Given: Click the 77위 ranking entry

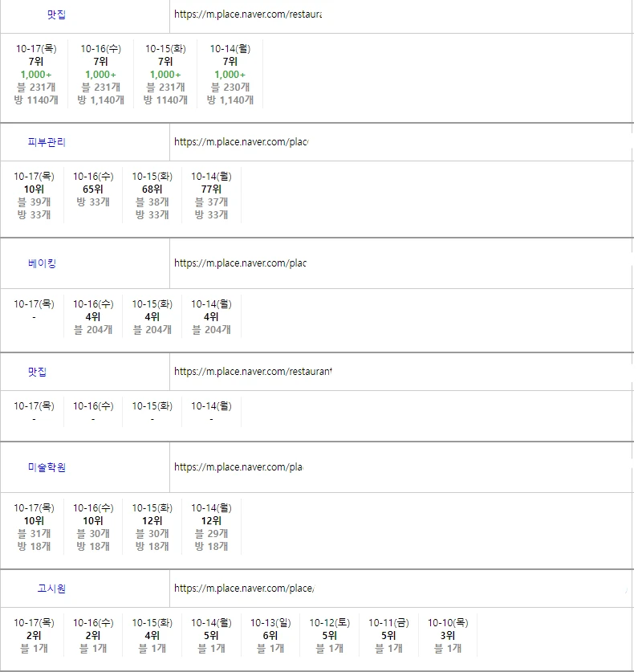Looking at the screenshot, I should click(211, 189).
